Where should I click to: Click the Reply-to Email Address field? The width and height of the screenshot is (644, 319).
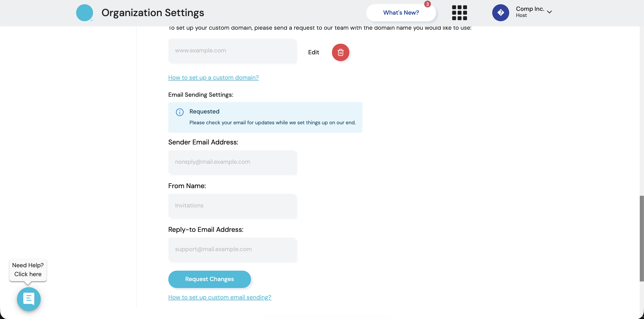pyautogui.click(x=232, y=249)
